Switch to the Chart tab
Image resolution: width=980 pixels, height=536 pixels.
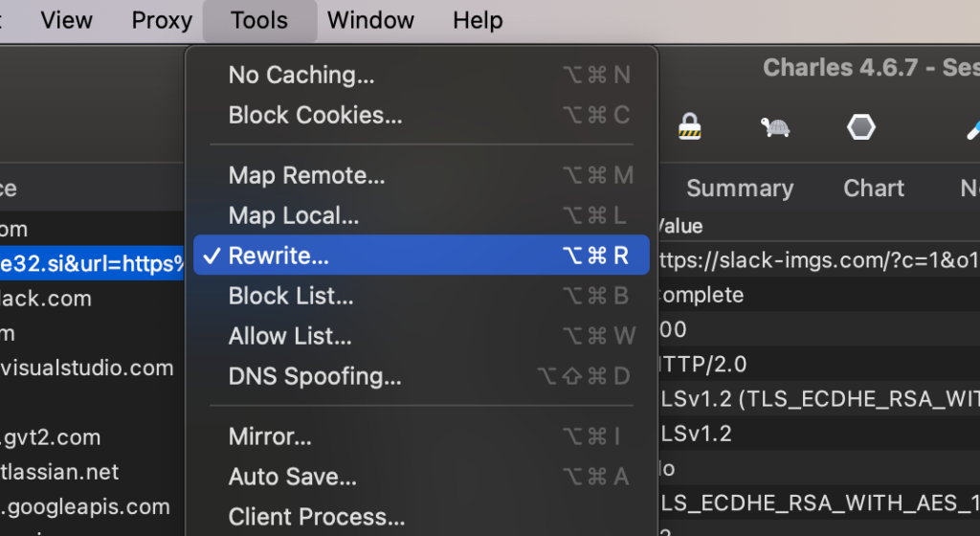[874, 188]
